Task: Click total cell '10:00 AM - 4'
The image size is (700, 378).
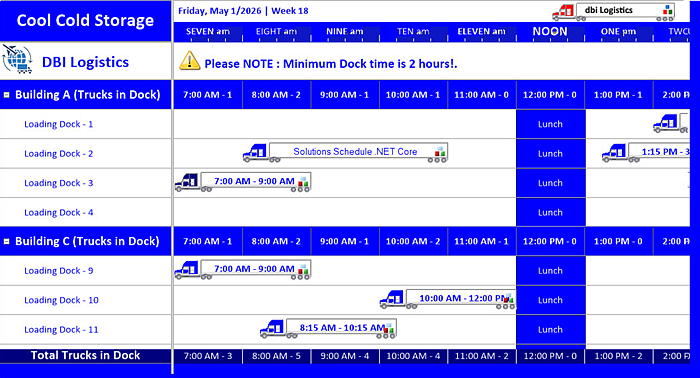Action: tap(413, 356)
